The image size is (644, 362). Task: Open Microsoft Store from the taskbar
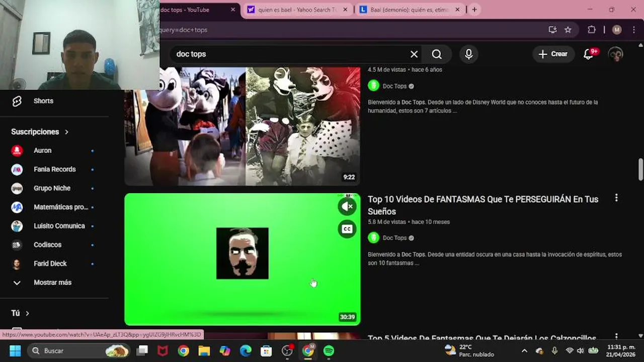pos(266,350)
